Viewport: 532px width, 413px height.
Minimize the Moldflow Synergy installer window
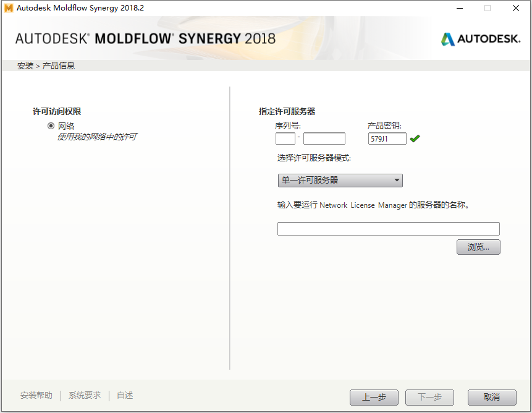click(460, 8)
